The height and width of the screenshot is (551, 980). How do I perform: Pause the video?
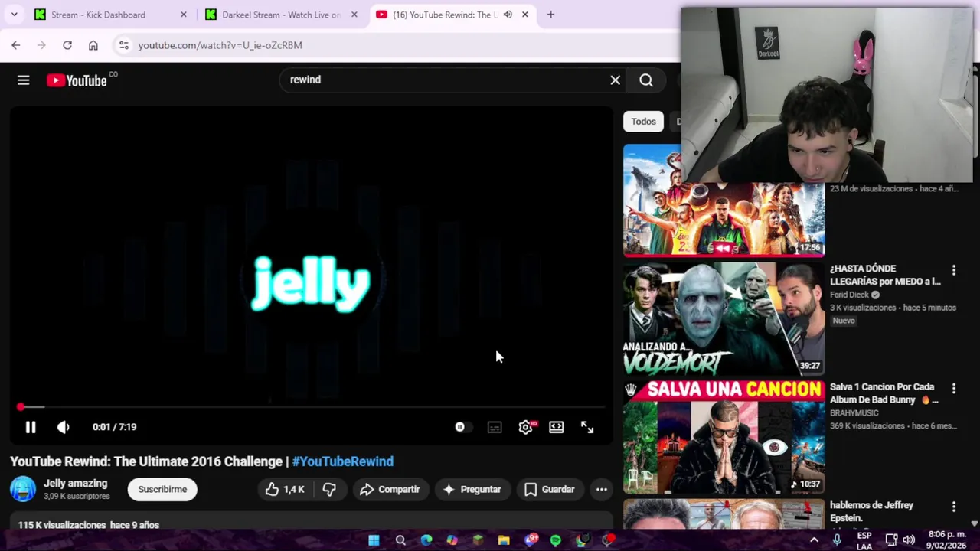coord(31,427)
